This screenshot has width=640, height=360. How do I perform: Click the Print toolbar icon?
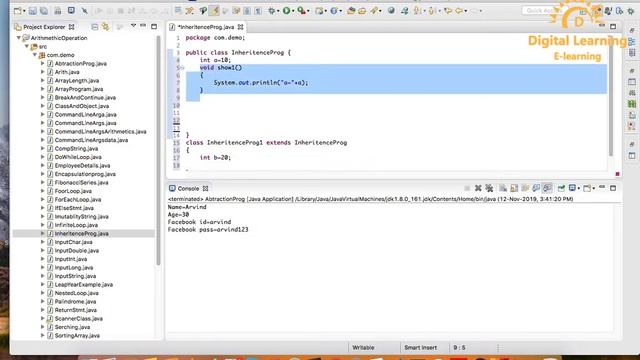tap(58, 11)
